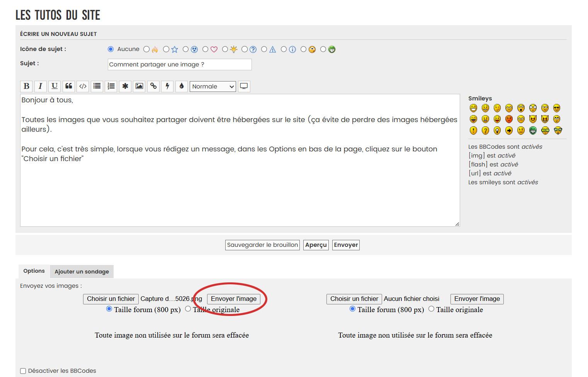Insert the green grinning smiley from the Smileys panel
The width and height of the screenshot is (588, 377).
point(533,130)
